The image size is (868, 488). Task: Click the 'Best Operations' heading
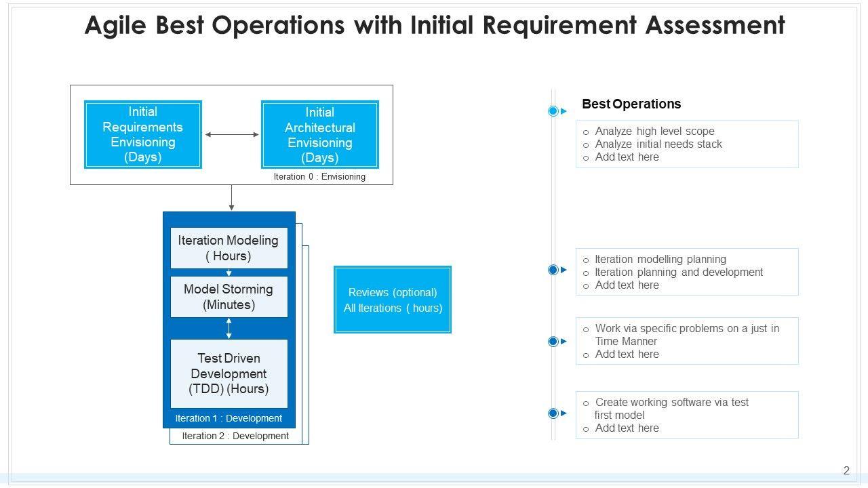(x=631, y=104)
